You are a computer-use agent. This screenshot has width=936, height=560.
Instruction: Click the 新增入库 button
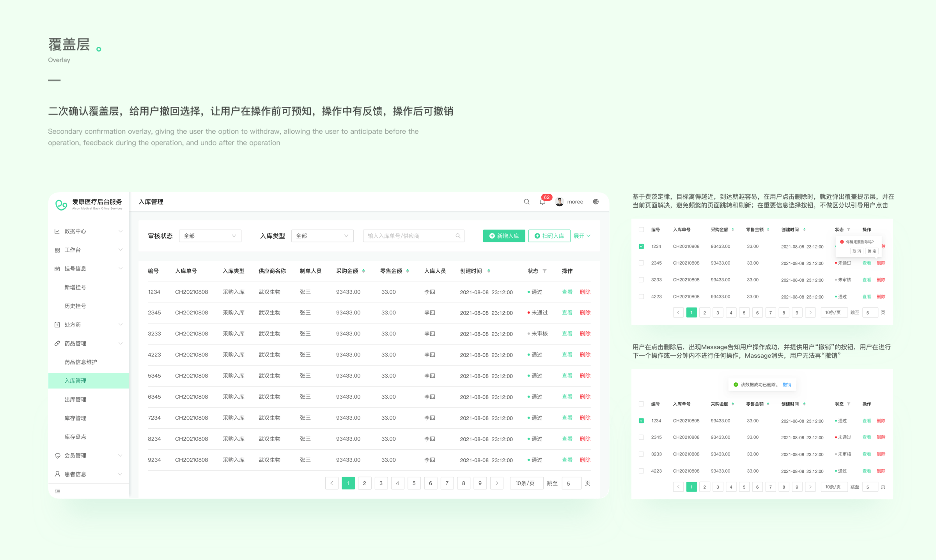(504, 236)
